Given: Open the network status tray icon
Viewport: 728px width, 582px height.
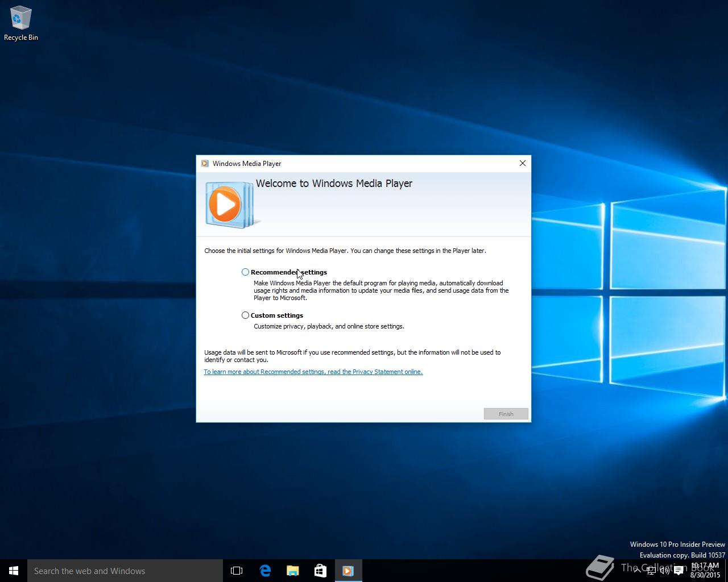Looking at the screenshot, I should pyautogui.click(x=651, y=571).
